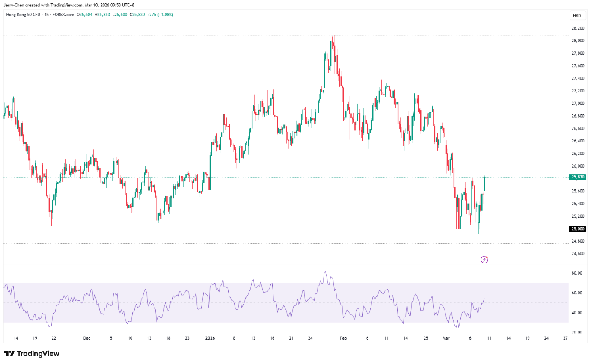Click the Dec month marker on time axis
Image resolution: width=591 pixels, height=364 pixels.
pyautogui.click(x=87, y=338)
